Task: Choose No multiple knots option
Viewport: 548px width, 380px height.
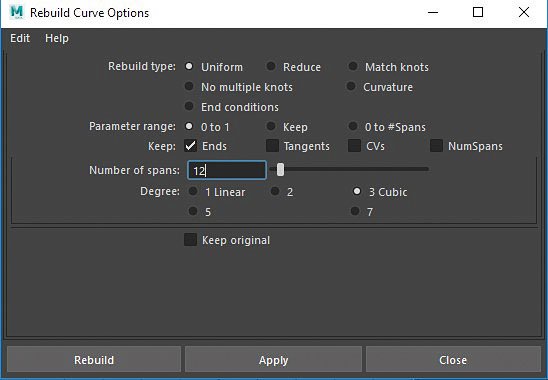Action: [x=189, y=86]
